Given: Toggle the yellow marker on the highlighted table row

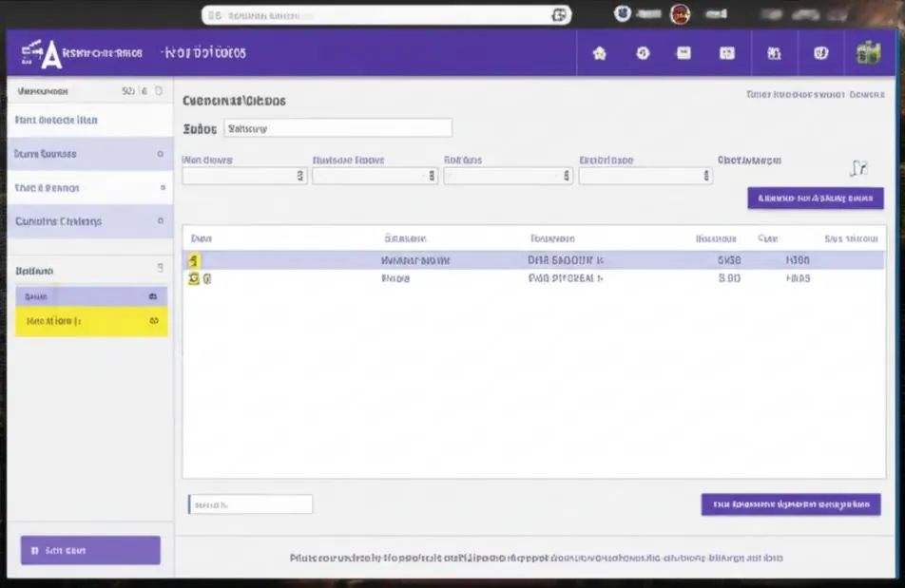Looking at the screenshot, I should click(194, 260).
